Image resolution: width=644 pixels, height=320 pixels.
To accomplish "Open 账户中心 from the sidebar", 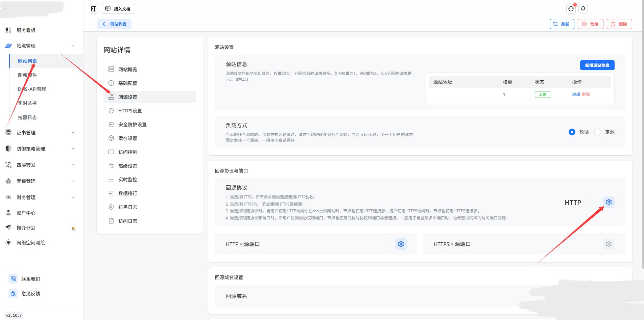I will 27,213.
